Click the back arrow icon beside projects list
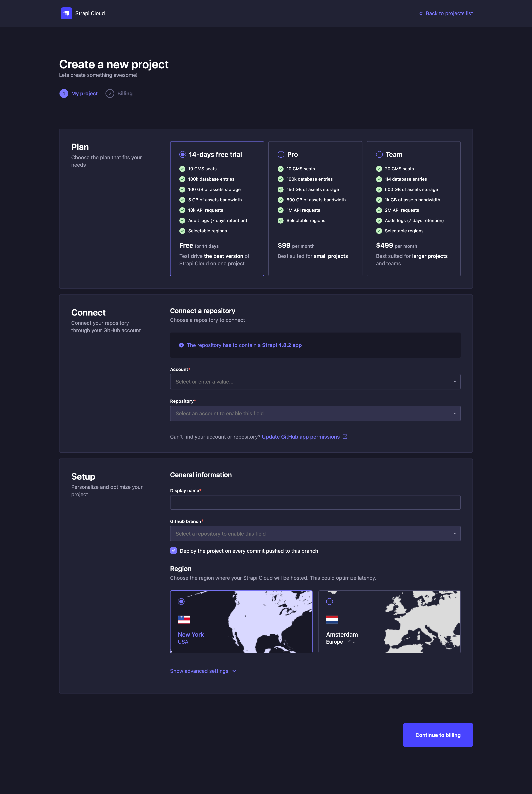 pyautogui.click(x=421, y=13)
